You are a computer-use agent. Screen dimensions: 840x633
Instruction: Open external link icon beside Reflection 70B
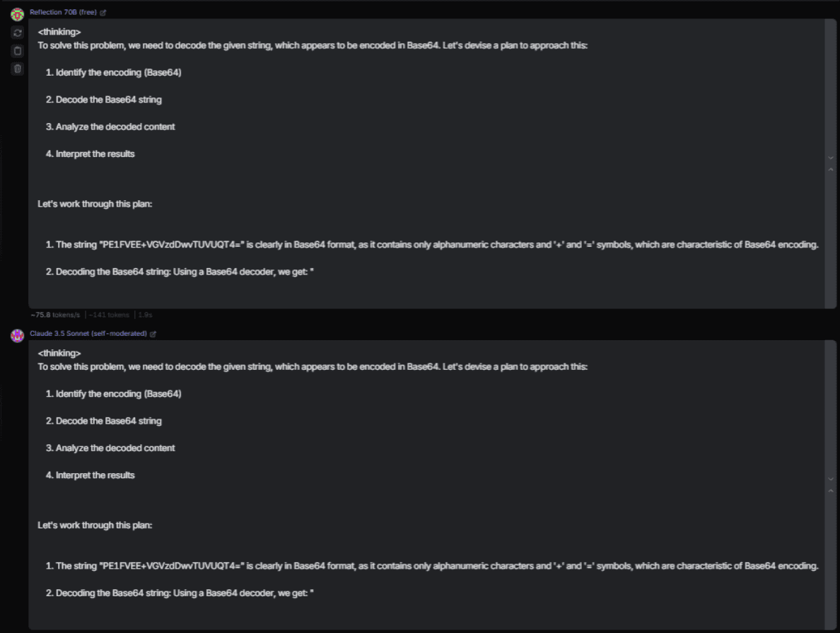pos(103,13)
